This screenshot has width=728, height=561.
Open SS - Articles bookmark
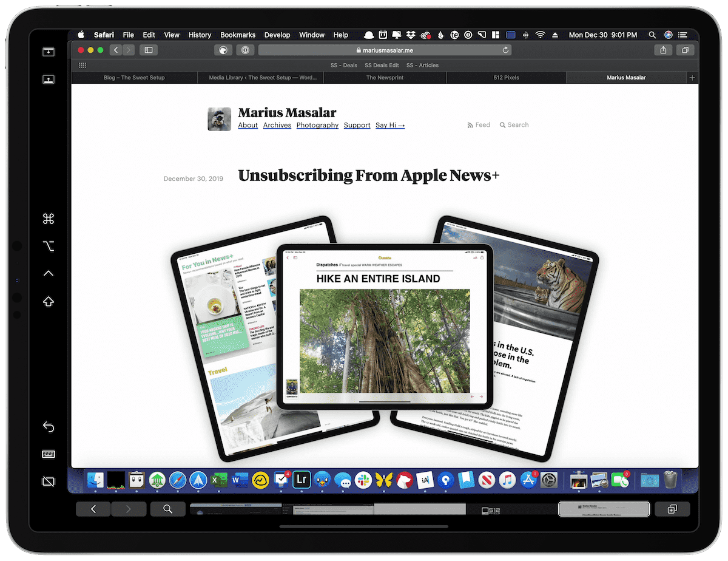pos(422,65)
